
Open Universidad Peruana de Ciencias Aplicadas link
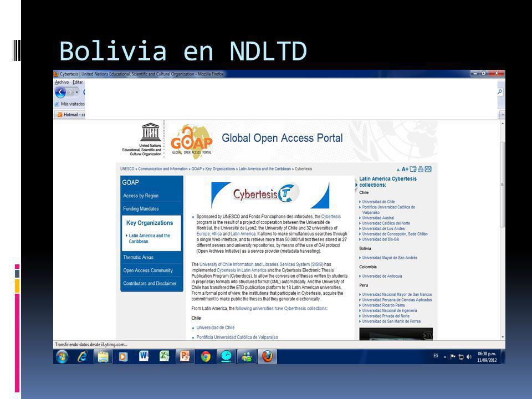[397, 300]
